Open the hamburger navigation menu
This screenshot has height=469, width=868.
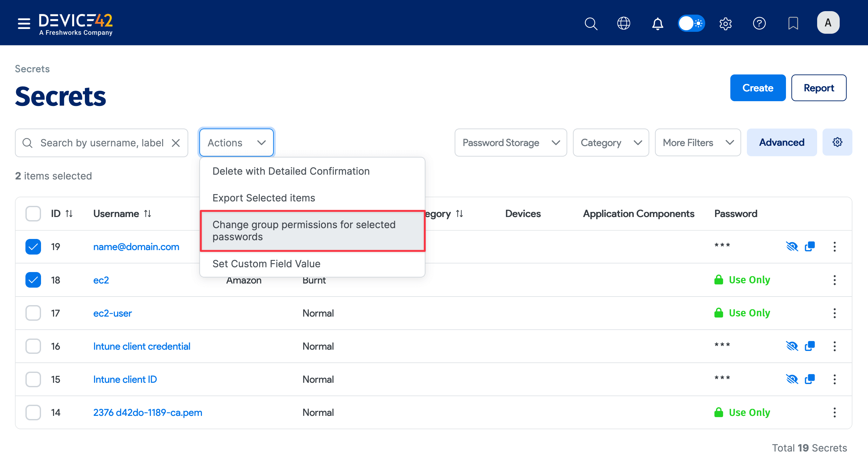[24, 23]
